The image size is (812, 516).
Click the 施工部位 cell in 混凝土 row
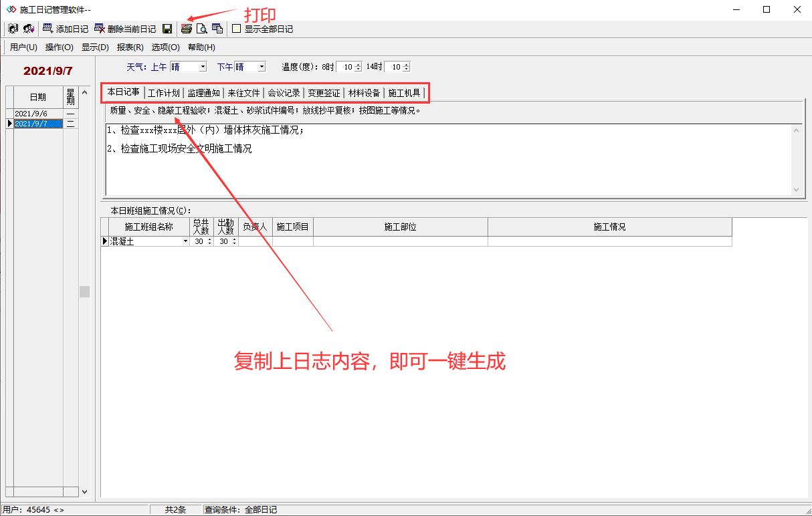(401, 241)
